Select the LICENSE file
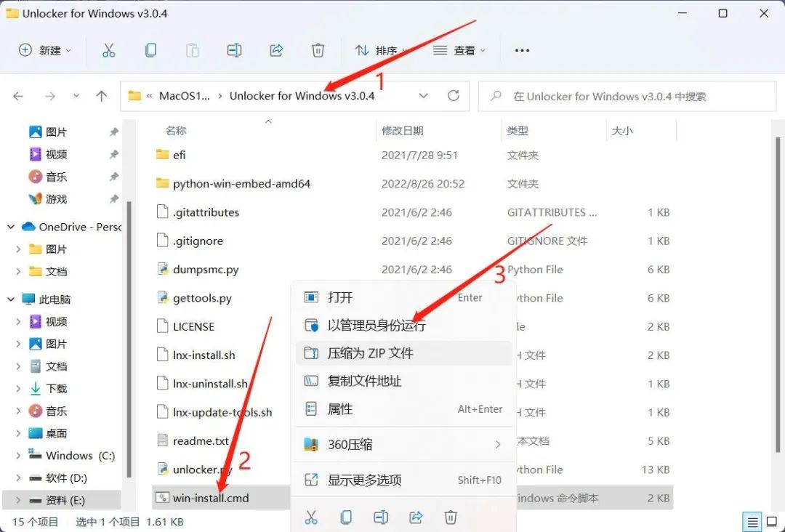This screenshot has width=785, height=532. [185, 327]
